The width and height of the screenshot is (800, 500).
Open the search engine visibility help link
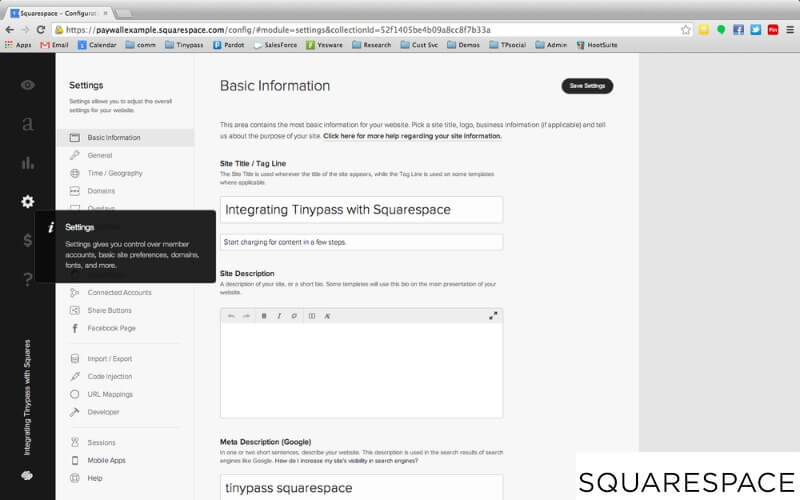[346, 461]
